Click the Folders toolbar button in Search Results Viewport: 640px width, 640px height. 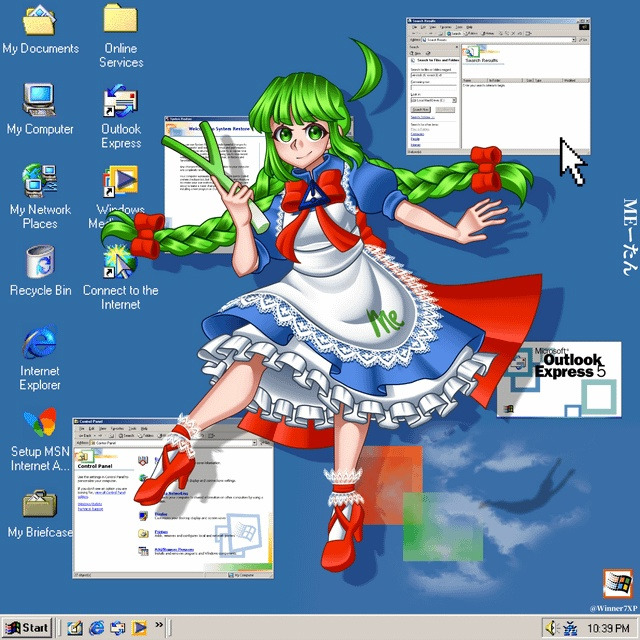471,33
